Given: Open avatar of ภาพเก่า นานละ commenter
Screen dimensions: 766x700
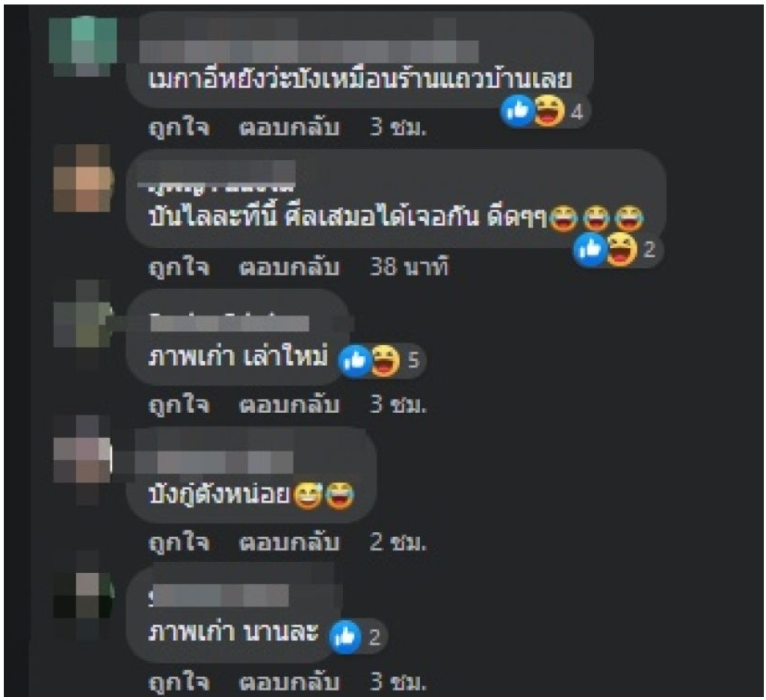Looking at the screenshot, I should [82, 597].
